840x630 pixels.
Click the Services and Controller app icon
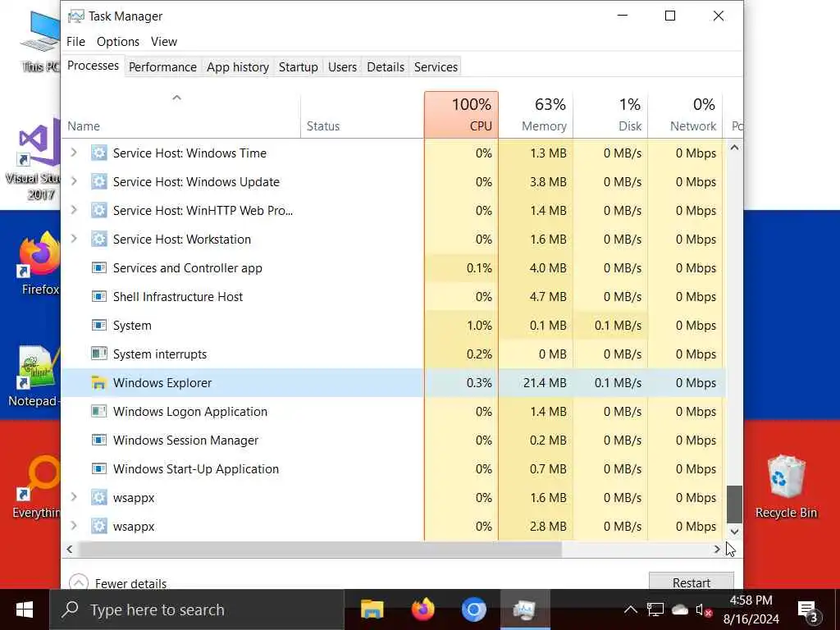(x=99, y=268)
